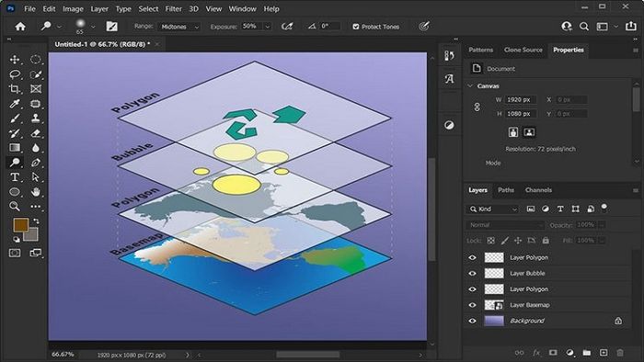Open the Range Midtones dropdown

[179, 27]
